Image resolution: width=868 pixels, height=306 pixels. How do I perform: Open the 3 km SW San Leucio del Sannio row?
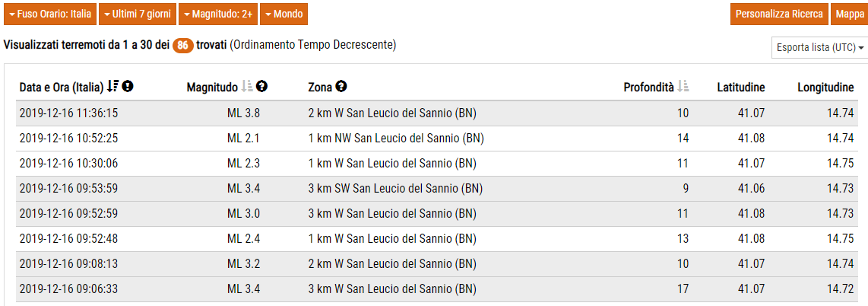pos(395,188)
